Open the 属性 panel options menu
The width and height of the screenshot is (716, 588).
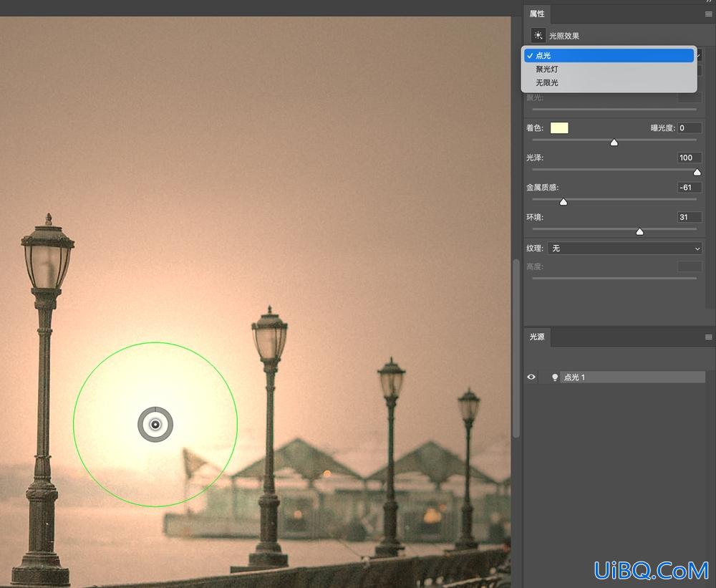[709, 14]
